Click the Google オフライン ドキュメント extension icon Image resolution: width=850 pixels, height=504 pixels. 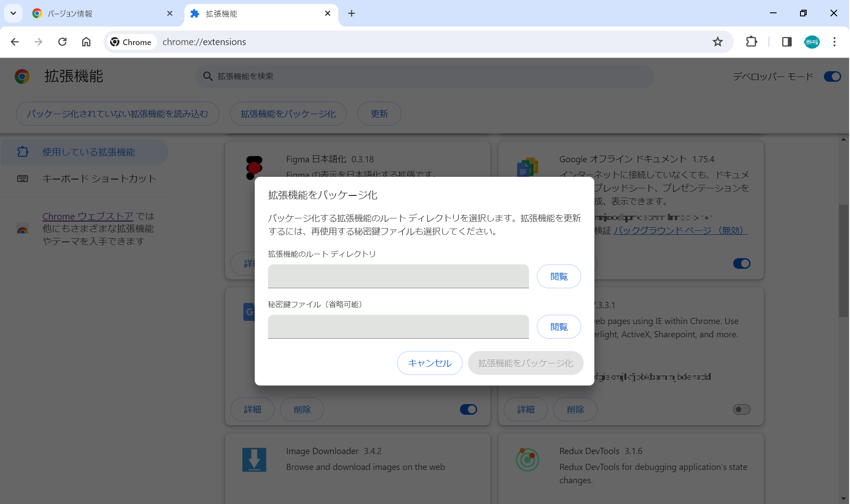527,168
